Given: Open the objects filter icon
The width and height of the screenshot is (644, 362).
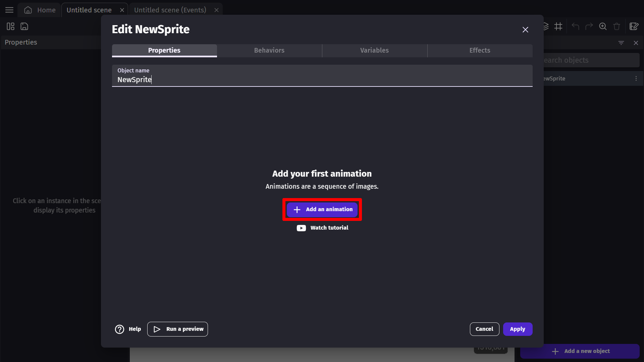Looking at the screenshot, I should point(621,43).
